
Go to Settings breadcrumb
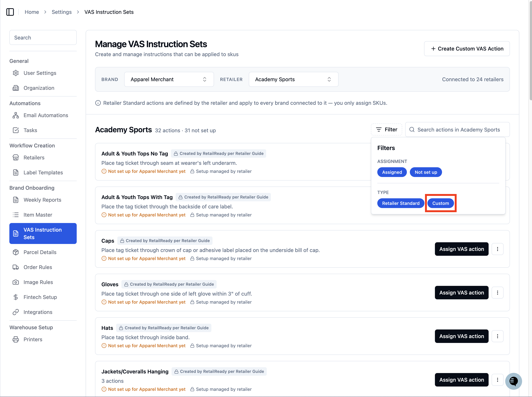(62, 12)
